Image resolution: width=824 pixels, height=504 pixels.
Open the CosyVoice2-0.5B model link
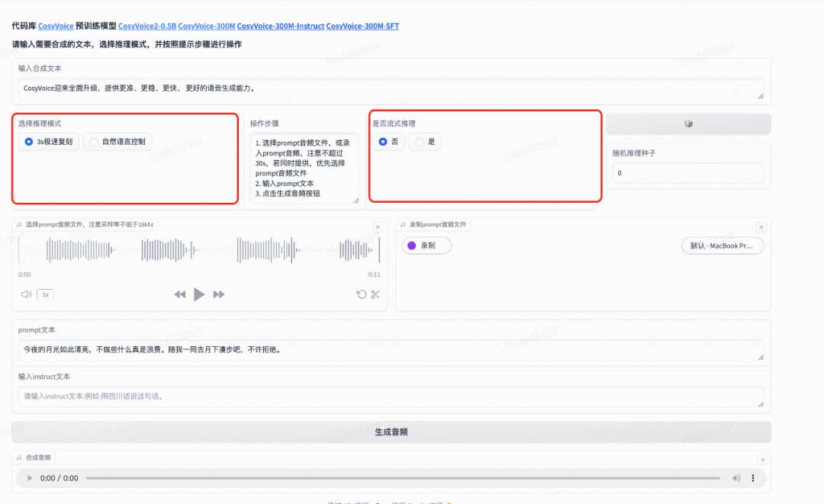[x=150, y=25]
